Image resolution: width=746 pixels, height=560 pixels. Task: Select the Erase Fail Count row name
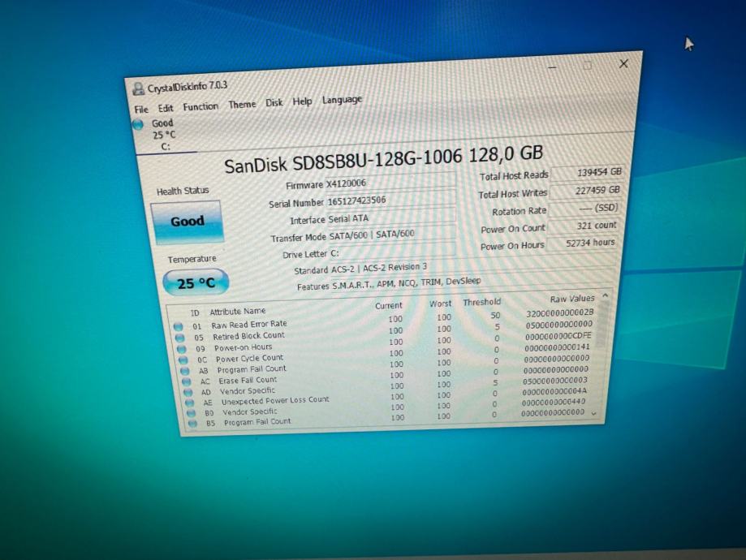248,380
